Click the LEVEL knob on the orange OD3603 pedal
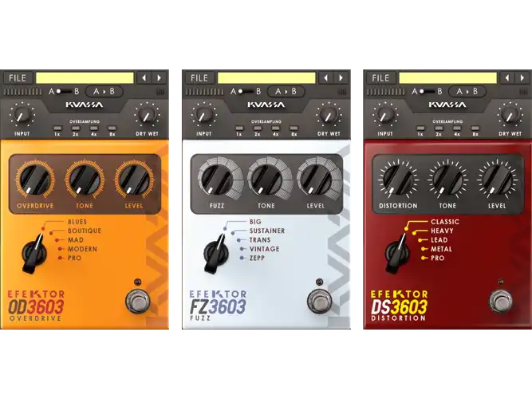 click(134, 179)
